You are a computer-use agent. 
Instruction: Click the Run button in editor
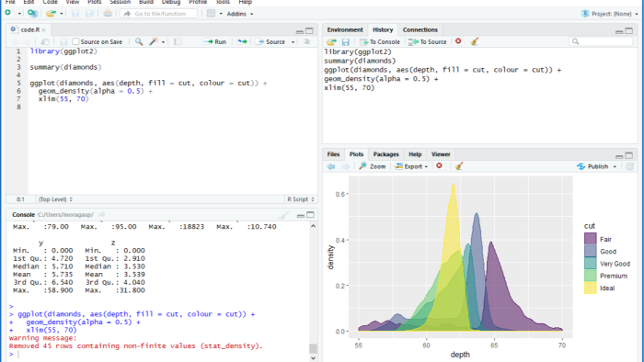click(x=215, y=42)
